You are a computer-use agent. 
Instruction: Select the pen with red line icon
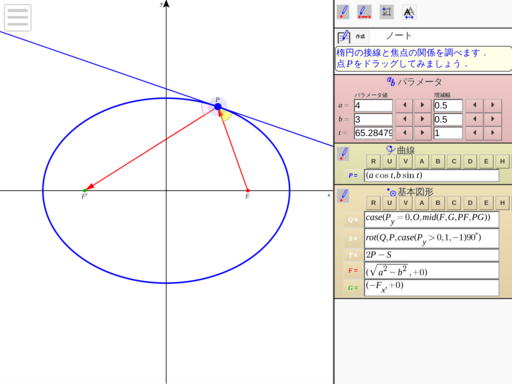coord(364,12)
